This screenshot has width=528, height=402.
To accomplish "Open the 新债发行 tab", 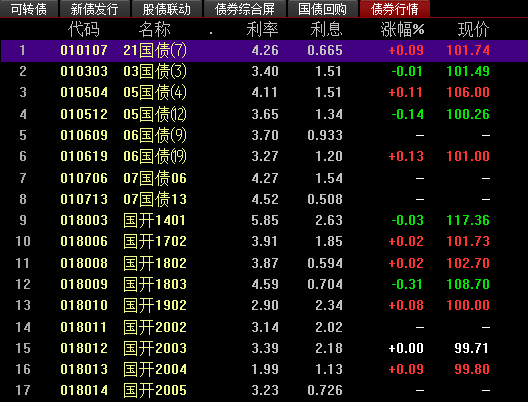I will pyautogui.click(x=94, y=9).
